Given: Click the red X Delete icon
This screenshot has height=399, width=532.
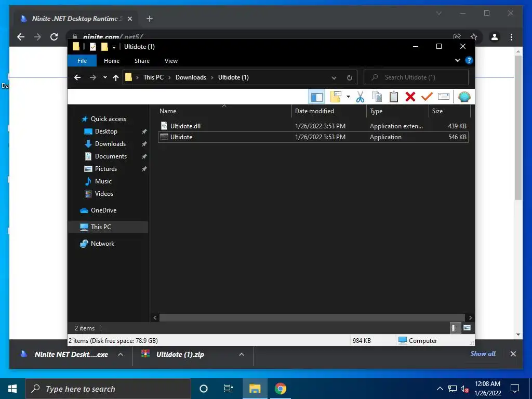Looking at the screenshot, I should [410, 97].
